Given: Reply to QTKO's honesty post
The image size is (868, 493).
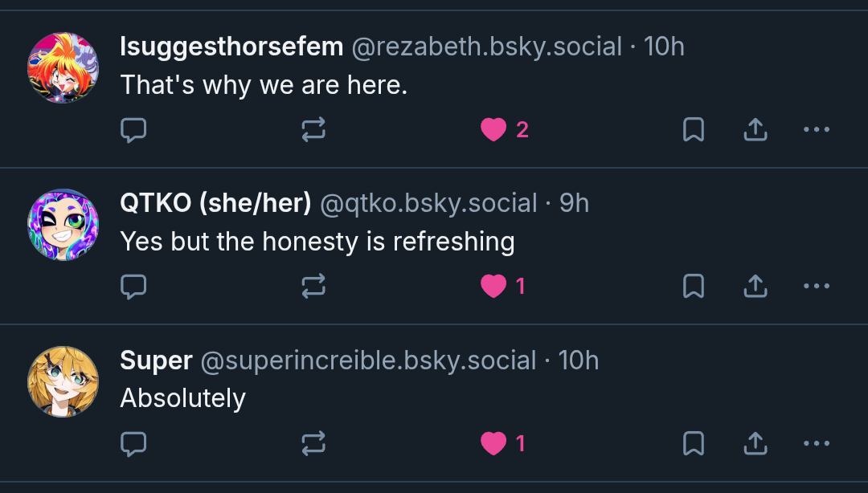Looking at the screenshot, I should point(133,287).
